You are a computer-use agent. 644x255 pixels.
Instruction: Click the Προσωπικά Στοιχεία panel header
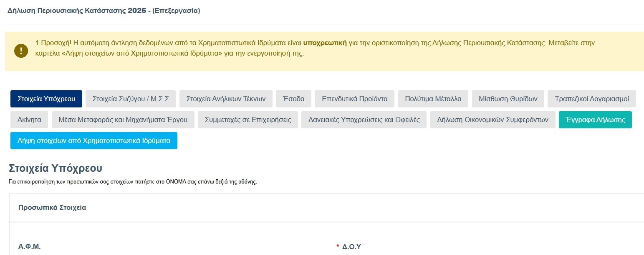[52, 208]
